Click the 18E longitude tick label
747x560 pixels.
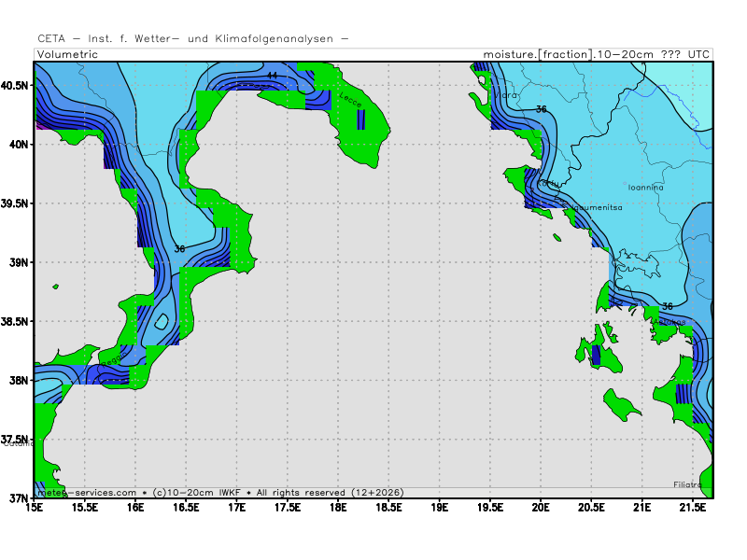pos(338,508)
